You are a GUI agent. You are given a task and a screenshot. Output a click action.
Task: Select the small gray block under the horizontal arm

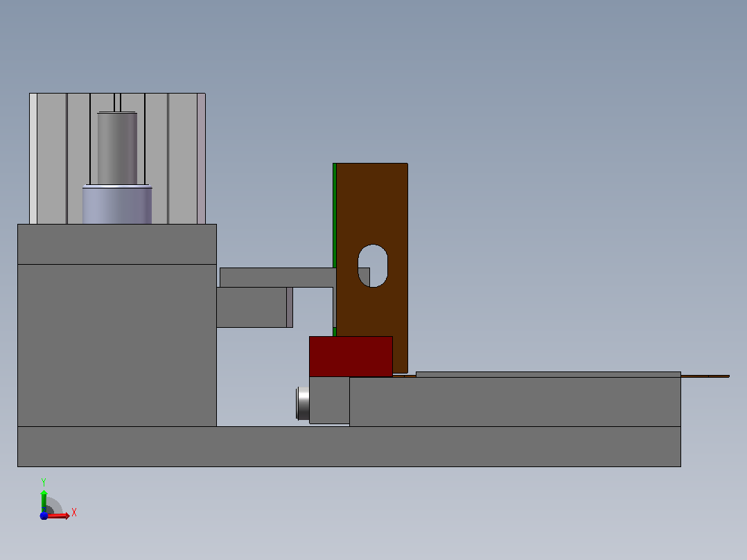pos(254,308)
